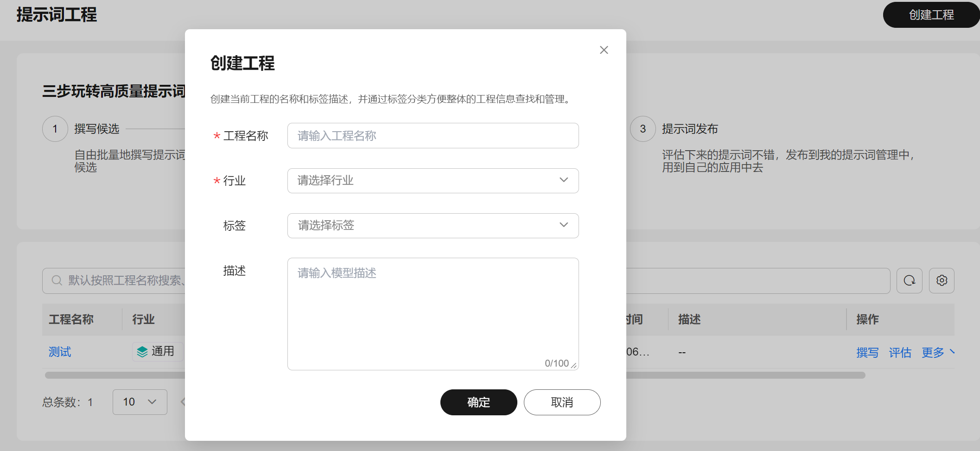Expand the 更多 actions menu
Viewport: 980px width, 451px height.
(x=938, y=352)
